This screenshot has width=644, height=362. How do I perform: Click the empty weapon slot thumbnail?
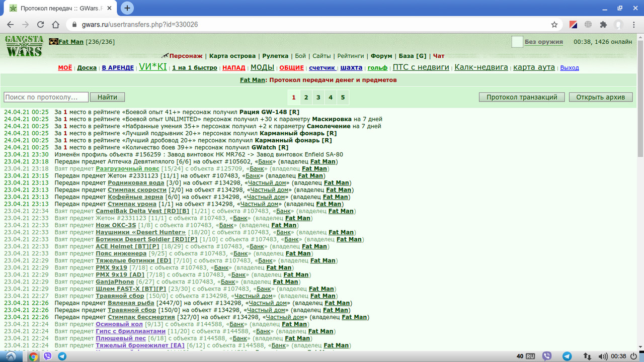517,42
